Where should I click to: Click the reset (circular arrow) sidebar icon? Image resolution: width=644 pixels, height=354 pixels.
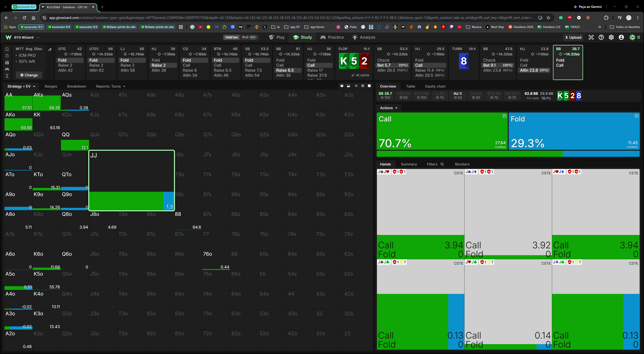pyautogui.click(x=7, y=56)
